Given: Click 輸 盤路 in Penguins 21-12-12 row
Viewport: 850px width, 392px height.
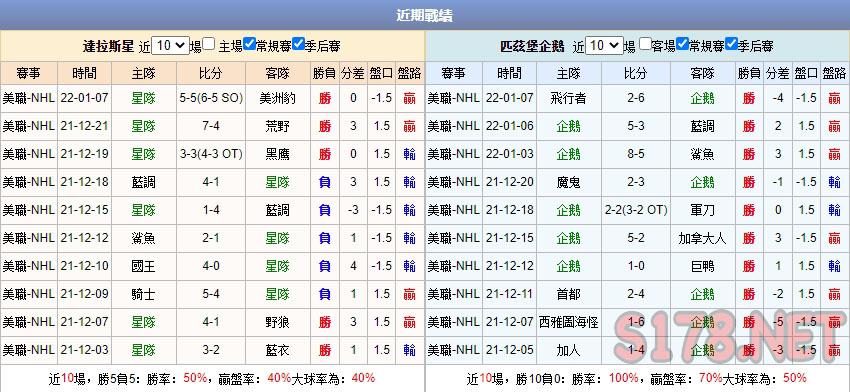Looking at the screenshot, I should (x=834, y=266).
